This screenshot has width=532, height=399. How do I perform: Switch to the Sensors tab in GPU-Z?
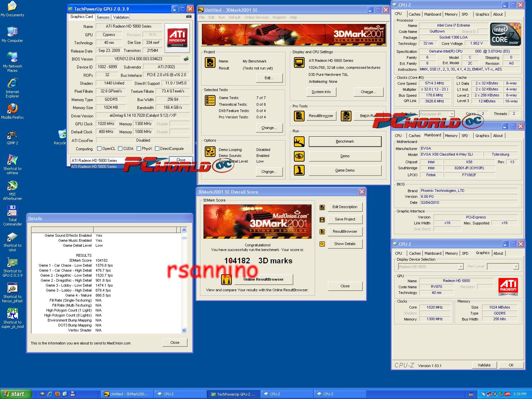103,17
